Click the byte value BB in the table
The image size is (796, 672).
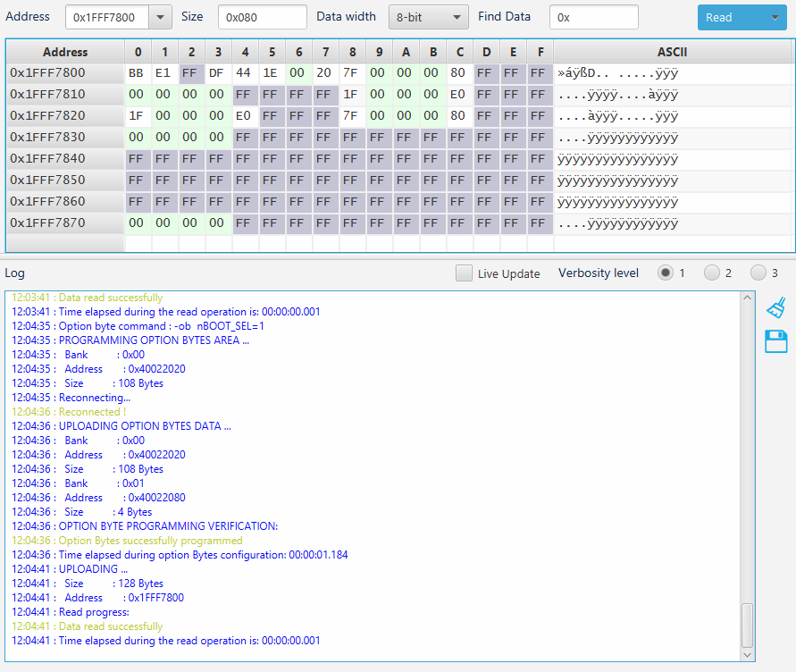pos(137,73)
